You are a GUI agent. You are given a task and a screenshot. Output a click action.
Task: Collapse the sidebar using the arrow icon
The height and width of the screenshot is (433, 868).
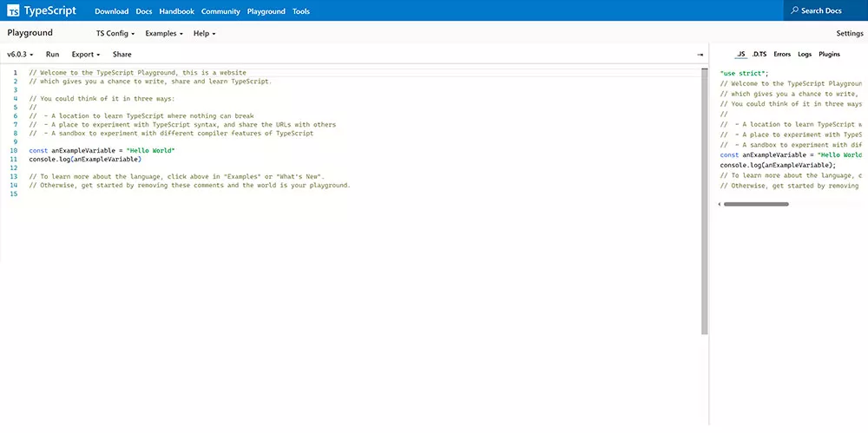click(700, 55)
